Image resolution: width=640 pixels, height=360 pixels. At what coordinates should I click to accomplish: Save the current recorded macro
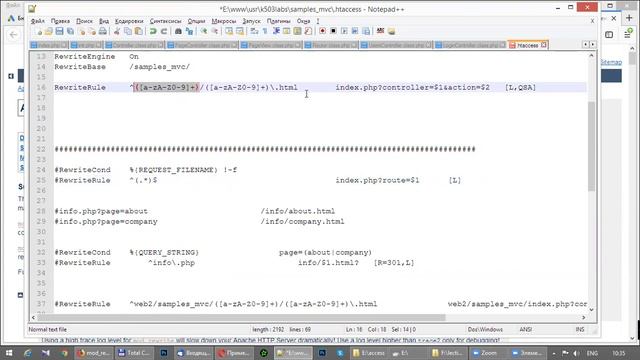(x=366, y=31)
